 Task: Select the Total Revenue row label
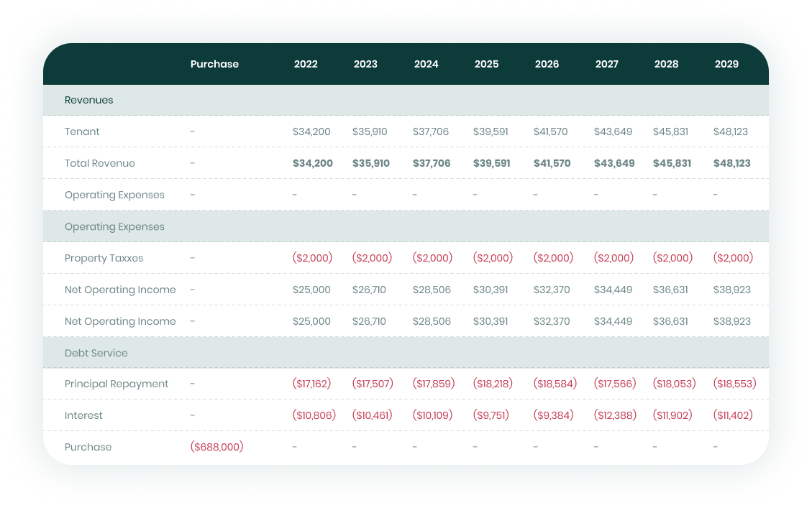[x=100, y=163]
